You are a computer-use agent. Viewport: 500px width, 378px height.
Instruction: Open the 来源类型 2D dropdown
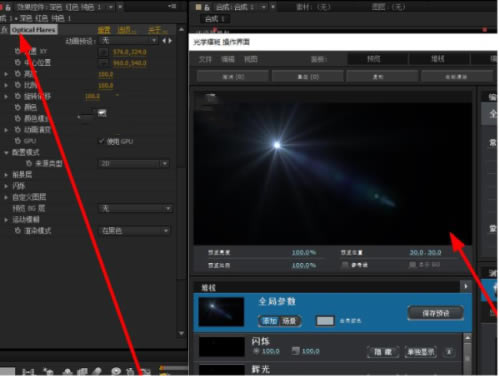click(133, 164)
